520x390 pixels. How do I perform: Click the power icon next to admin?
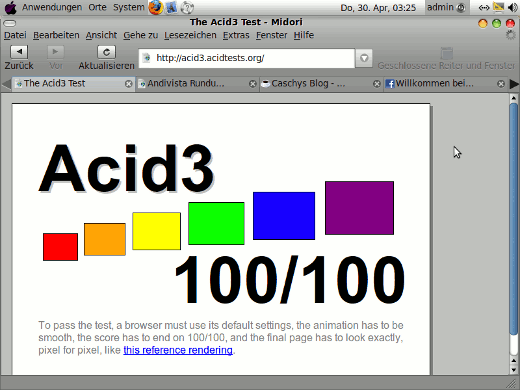coord(461,7)
